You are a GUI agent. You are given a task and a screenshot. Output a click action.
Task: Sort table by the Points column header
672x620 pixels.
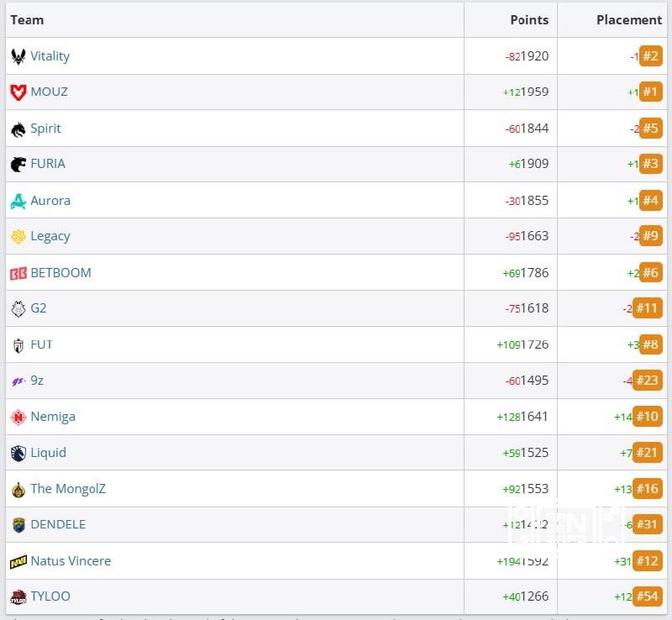click(x=529, y=20)
